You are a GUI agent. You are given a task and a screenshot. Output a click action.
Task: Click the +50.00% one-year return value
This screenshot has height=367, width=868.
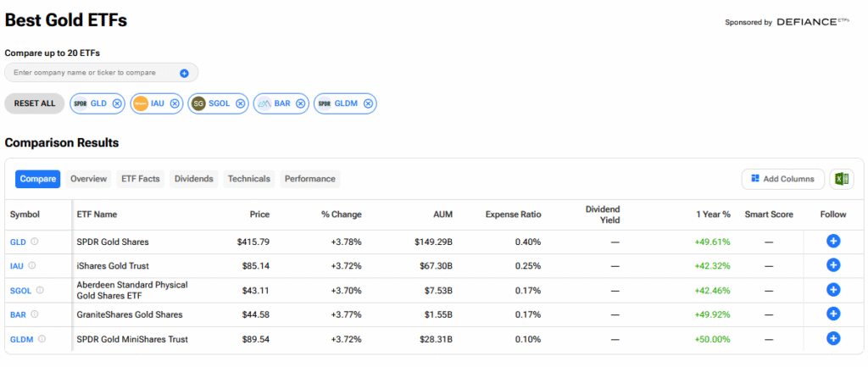click(x=712, y=339)
